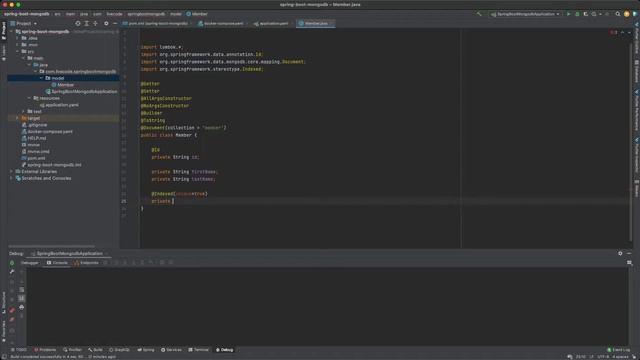Collapse the src folder in Project tree
The height and width of the screenshot is (360, 640).
click(18, 51)
